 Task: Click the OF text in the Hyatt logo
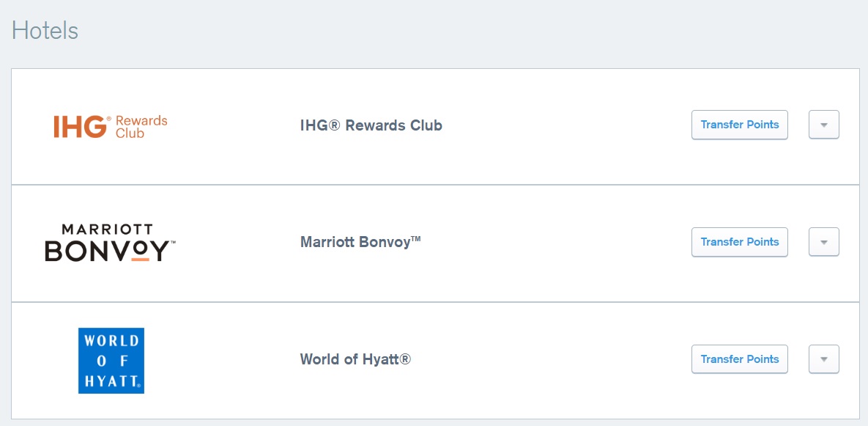(x=111, y=361)
